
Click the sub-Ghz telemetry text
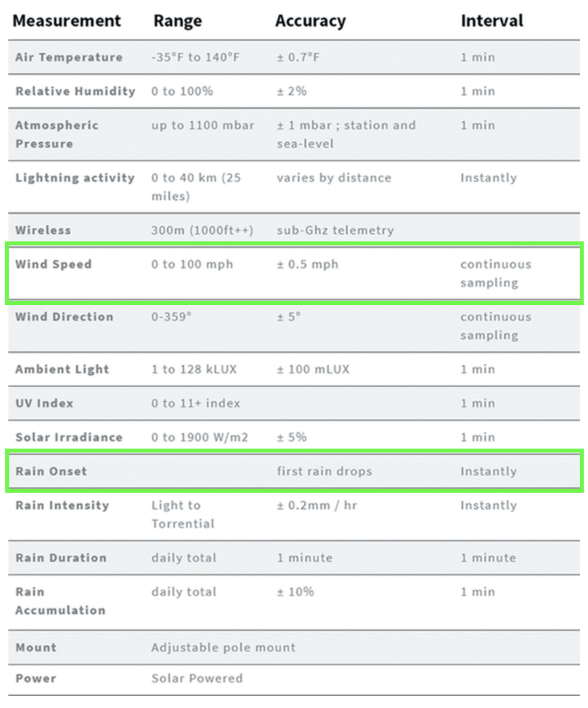(x=335, y=230)
